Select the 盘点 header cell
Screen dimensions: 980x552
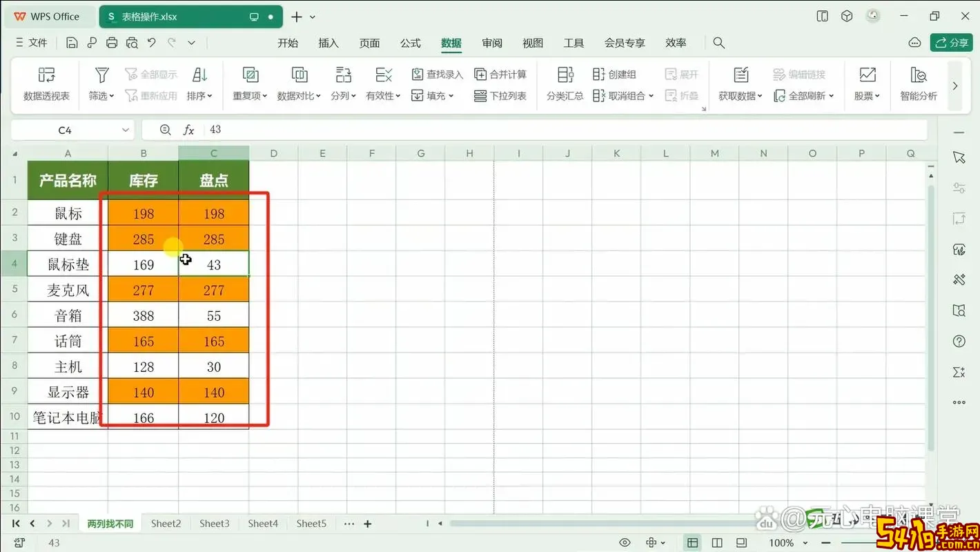tap(214, 180)
